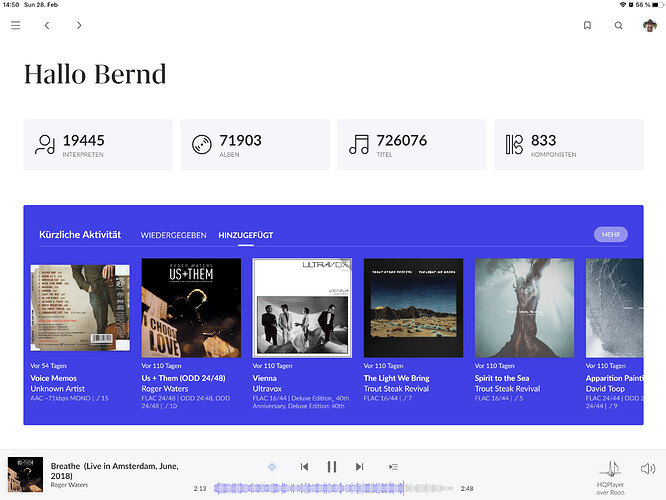This screenshot has width=666, height=500.
Task: Open the search magnifier icon
Action: click(619, 25)
